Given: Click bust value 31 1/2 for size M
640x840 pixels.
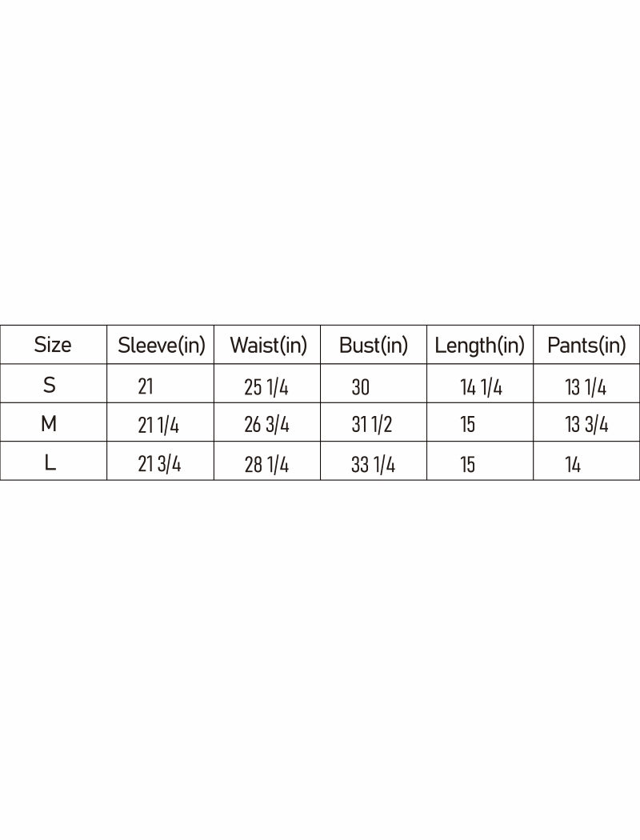Looking at the screenshot, I should tap(372, 426).
